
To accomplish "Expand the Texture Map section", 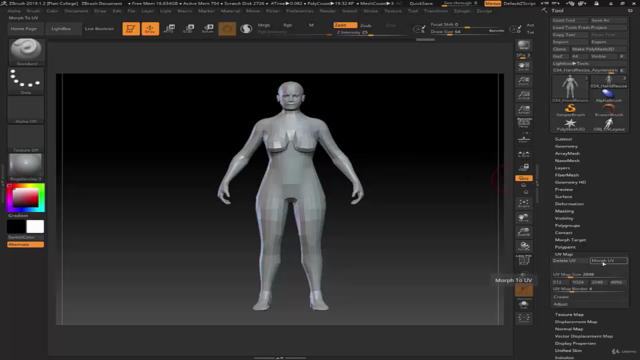I will (569, 315).
